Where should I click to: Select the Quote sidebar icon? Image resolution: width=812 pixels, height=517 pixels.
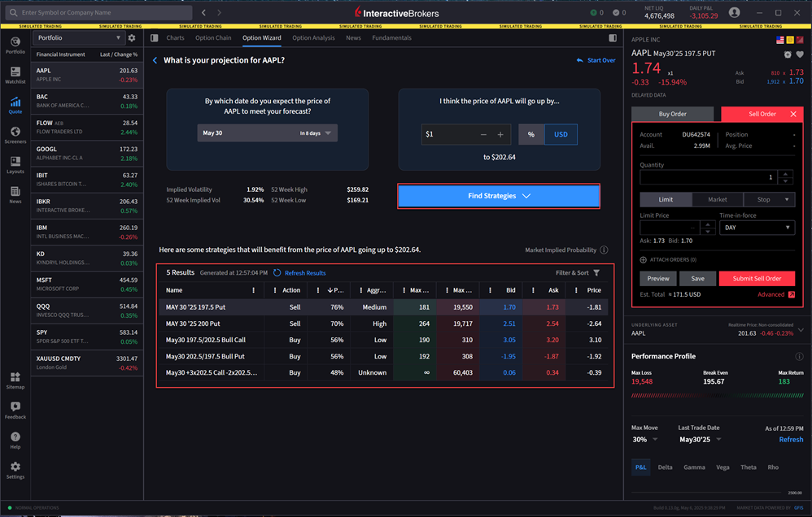click(x=15, y=105)
